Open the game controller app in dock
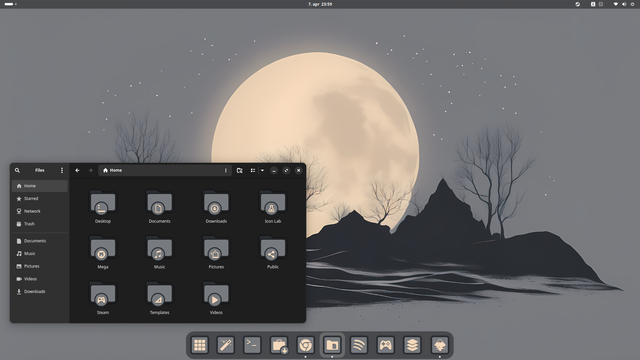640x360 pixels. (385, 345)
